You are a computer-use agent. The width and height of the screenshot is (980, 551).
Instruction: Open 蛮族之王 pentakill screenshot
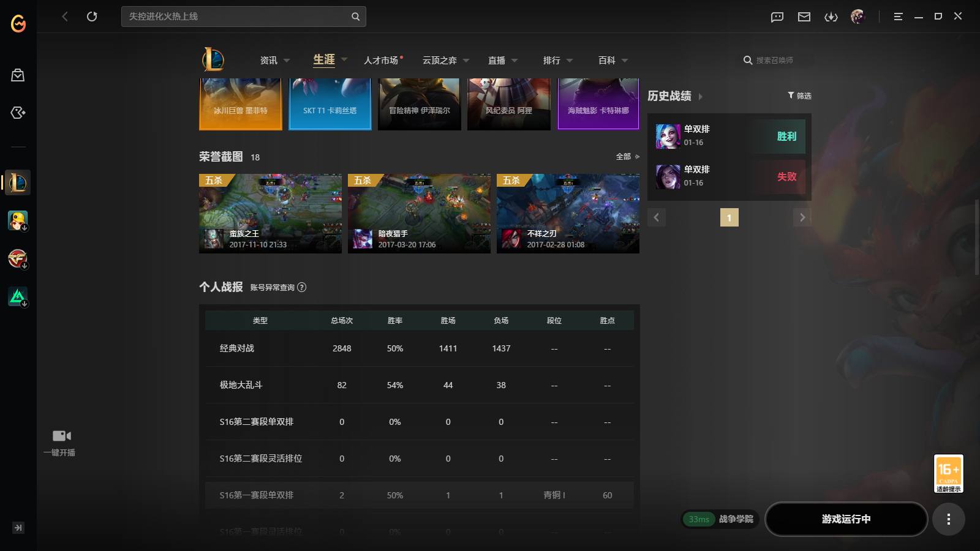coord(270,214)
